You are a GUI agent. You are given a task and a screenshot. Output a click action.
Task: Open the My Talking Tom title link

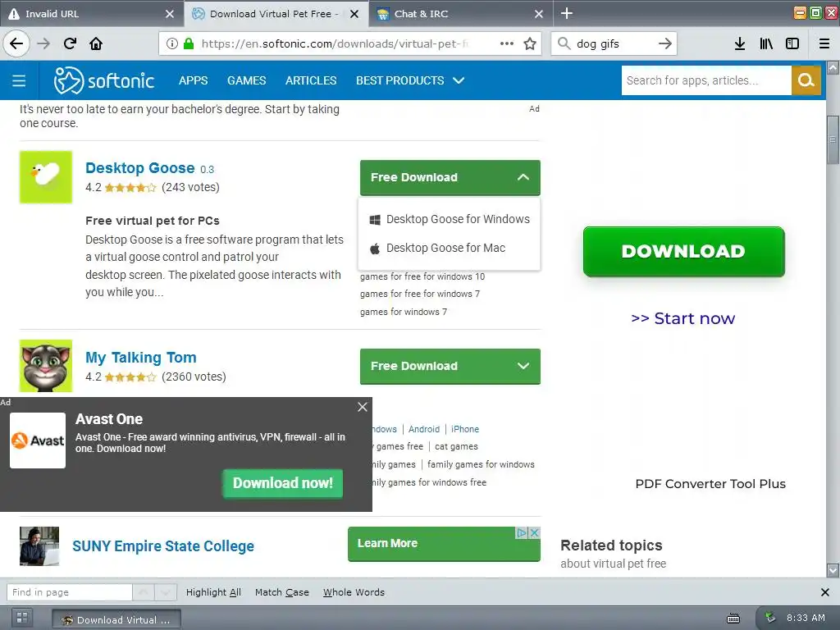[141, 358]
